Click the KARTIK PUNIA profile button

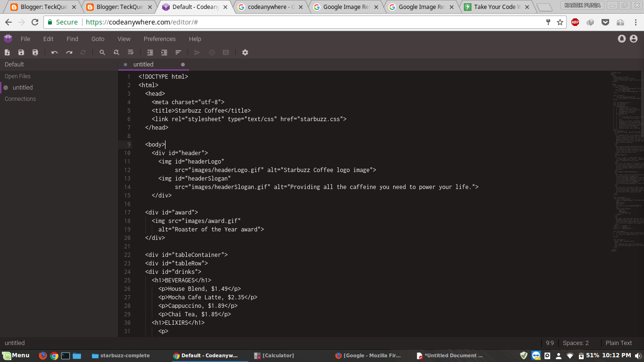[x=582, y=5]
